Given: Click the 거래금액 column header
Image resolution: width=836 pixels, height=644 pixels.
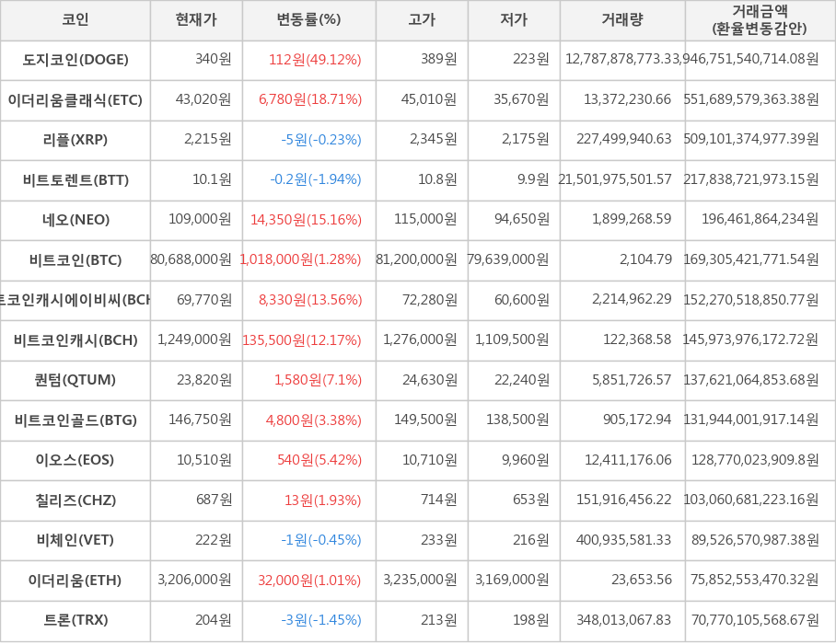Looking at the screenshot, I should pyautogui.click(x=760, y=19).
